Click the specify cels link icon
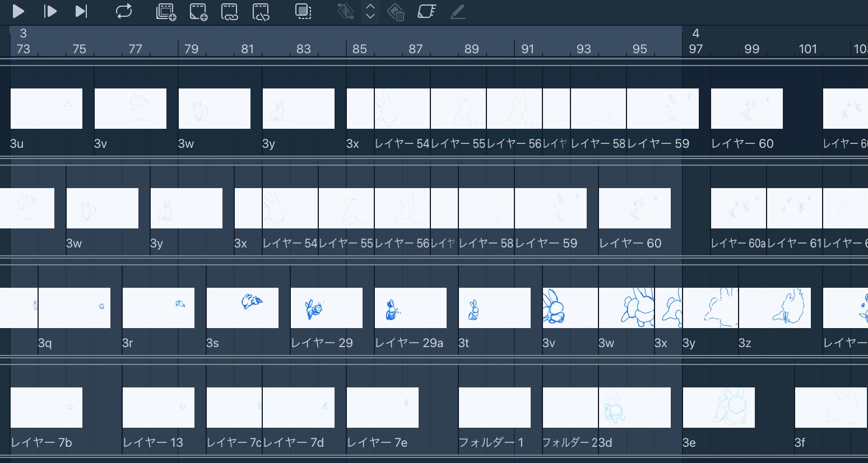 (x=230, y=12)
